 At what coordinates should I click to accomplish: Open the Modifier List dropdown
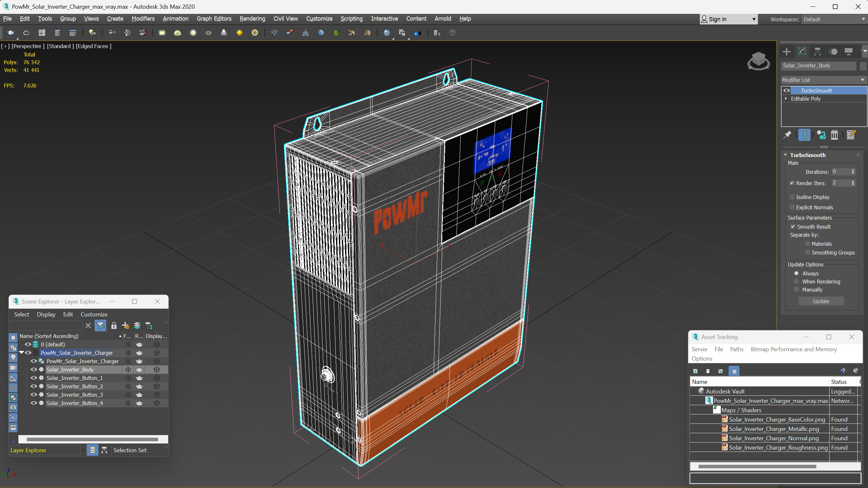click(x=823, y=80)
